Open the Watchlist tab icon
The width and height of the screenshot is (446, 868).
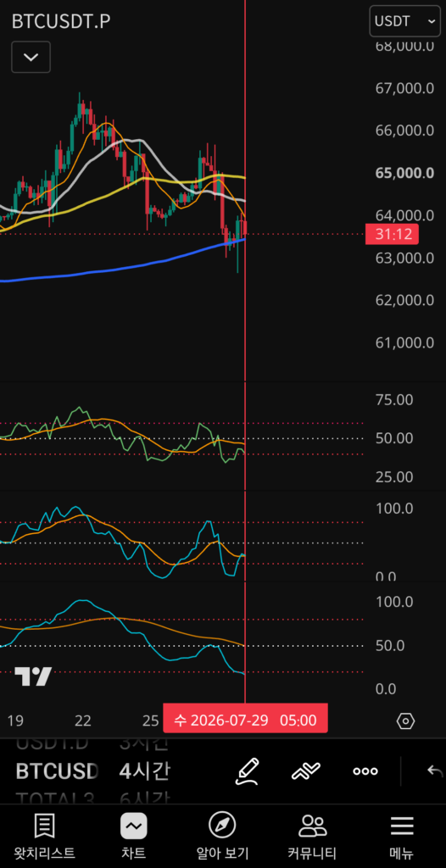(44, 836)
